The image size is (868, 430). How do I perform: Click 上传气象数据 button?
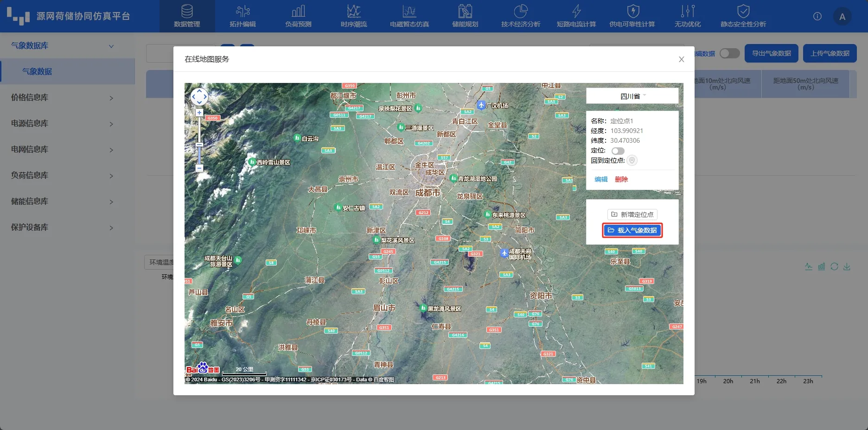(x=830, y=53)
